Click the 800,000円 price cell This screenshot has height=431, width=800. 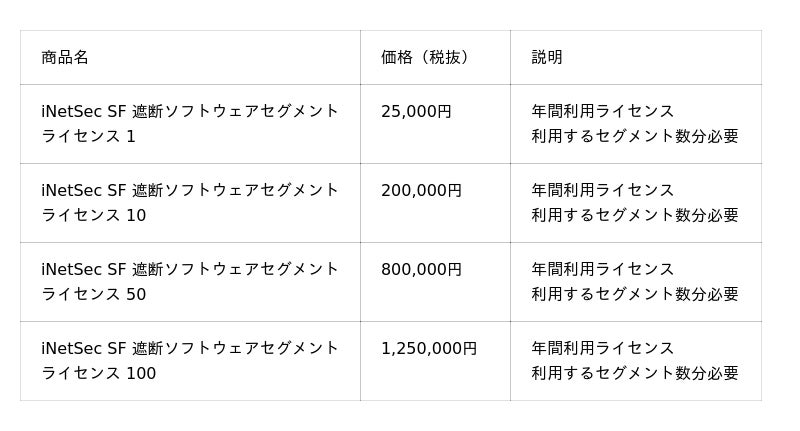tap(421, 269)
